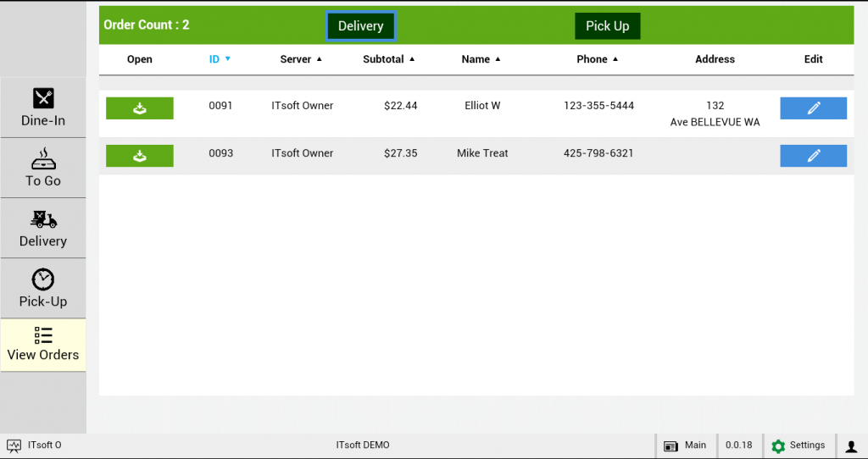
Task: Open the To Go section
Action: 43,169
